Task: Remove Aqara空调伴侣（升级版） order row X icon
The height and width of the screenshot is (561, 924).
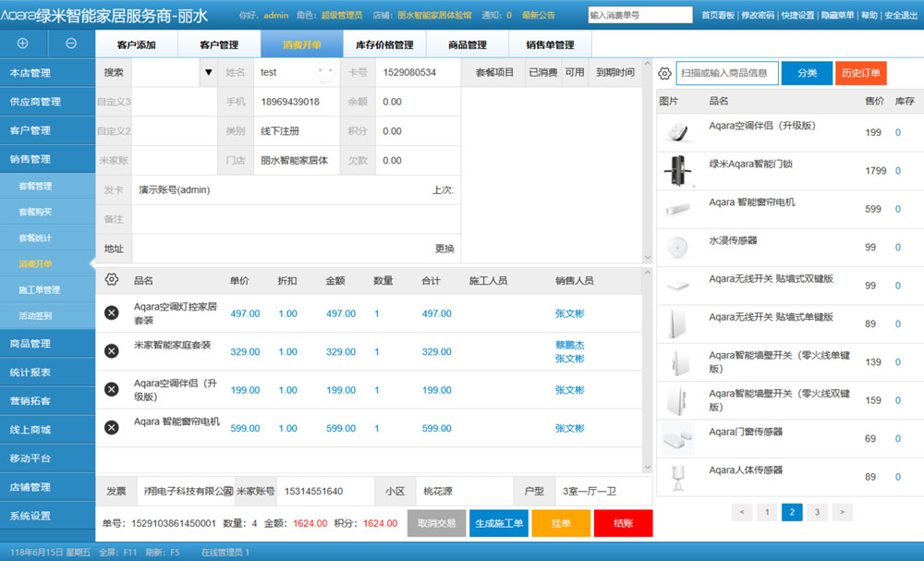Action: click(x=112, y=389)
